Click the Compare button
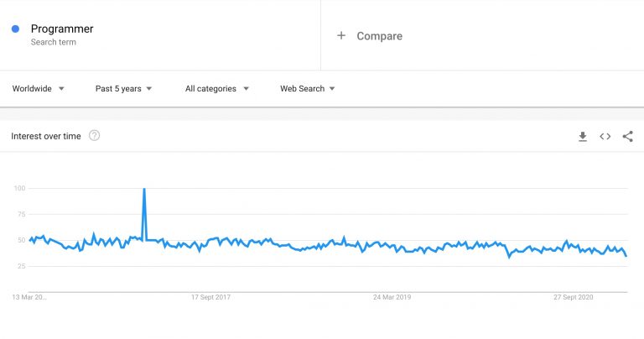 pos(379,36)
